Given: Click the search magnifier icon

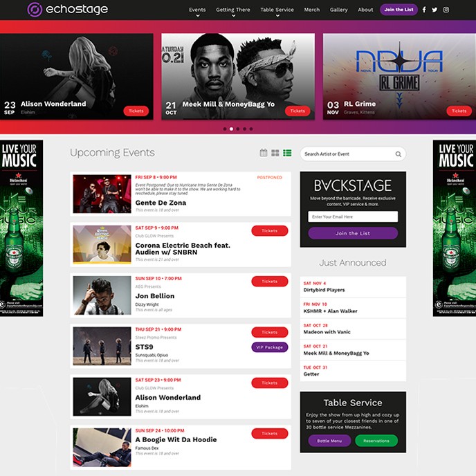Looking at the screenshot, I should 399,154.
